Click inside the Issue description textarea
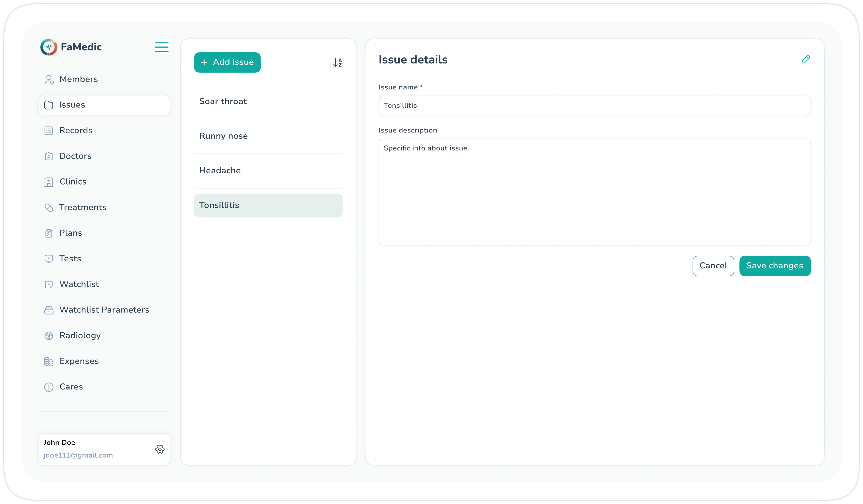The width and height of the screenshot is (863, 504). click(594, 192)
